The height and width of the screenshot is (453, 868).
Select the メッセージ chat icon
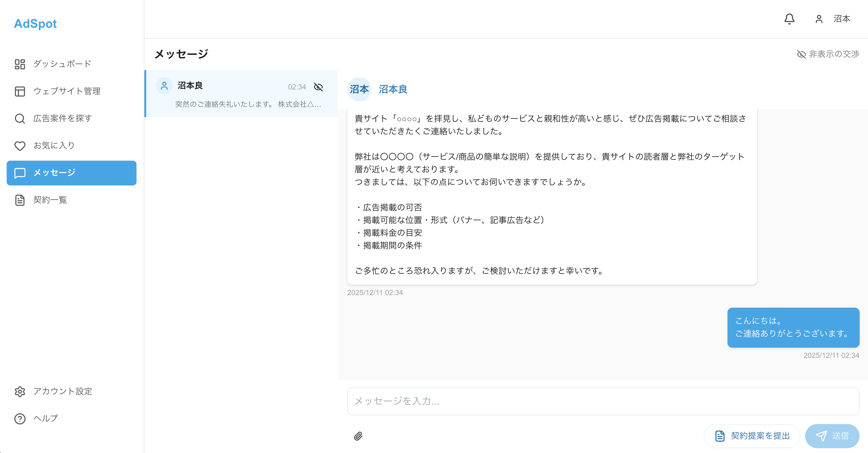pyautogui.click(x=20, y=173)
